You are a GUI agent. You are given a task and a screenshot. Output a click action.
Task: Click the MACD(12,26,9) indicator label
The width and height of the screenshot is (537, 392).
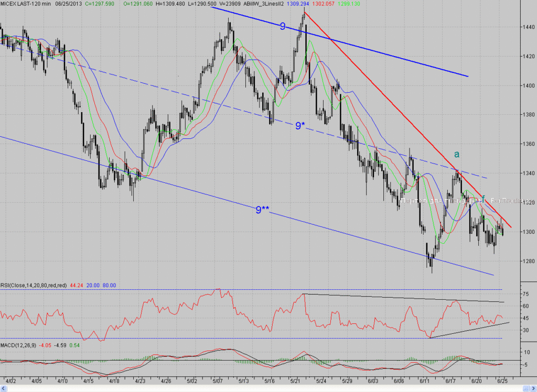18,345
